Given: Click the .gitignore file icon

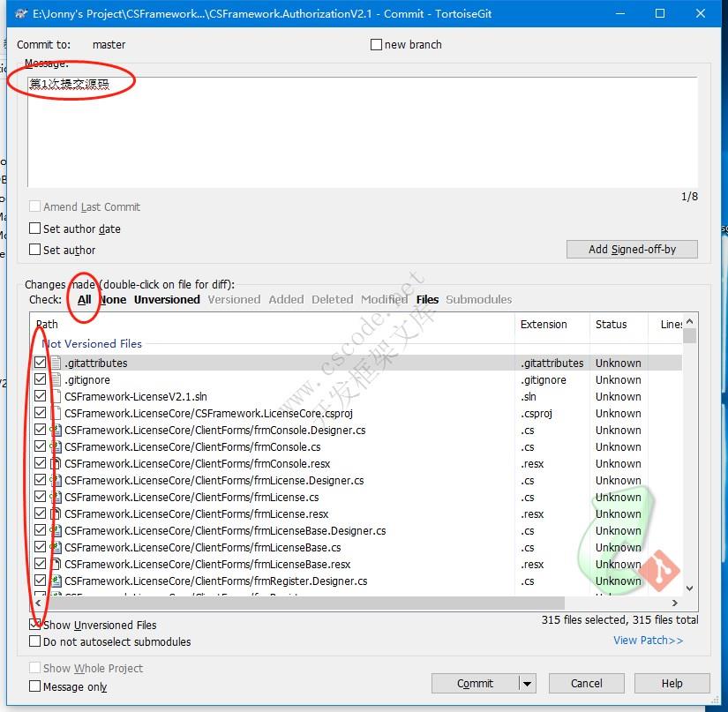Looking at the screenshot, I should pos(56,379).
